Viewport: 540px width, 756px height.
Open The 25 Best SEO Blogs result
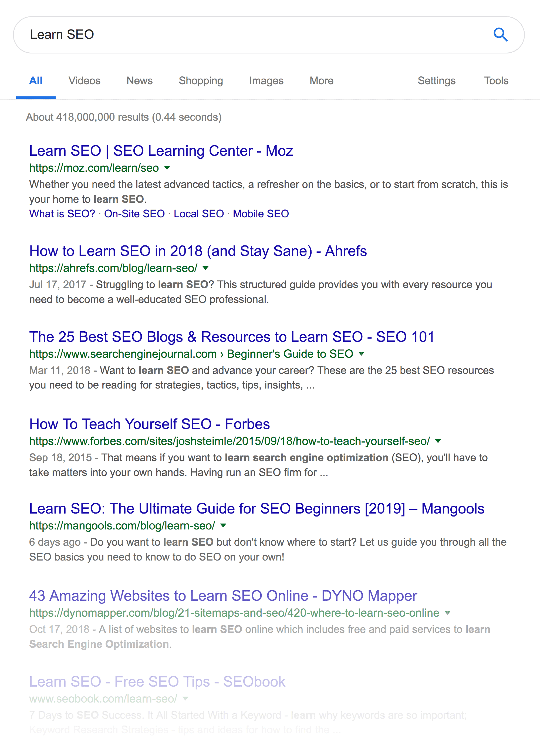(232, 337)
